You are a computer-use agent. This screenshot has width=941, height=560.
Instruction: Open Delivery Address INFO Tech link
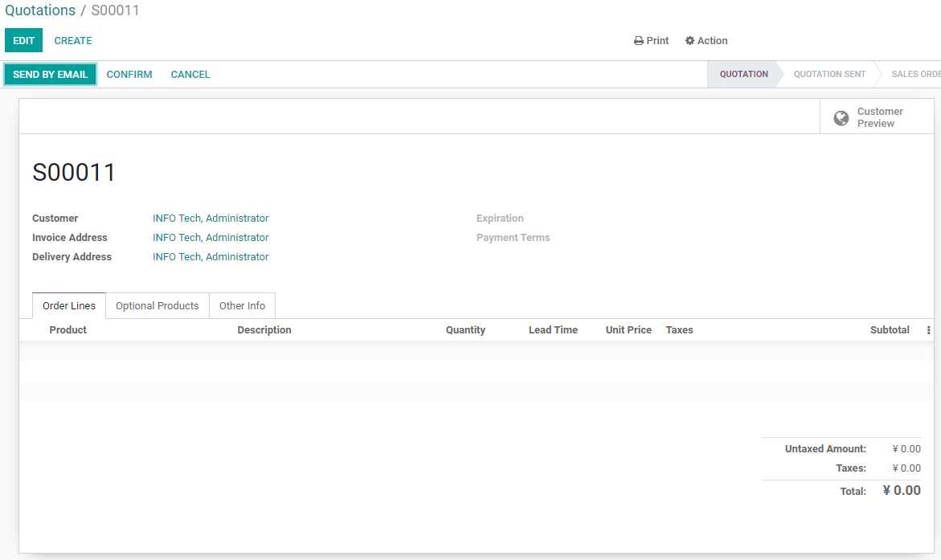coord(211,257)
